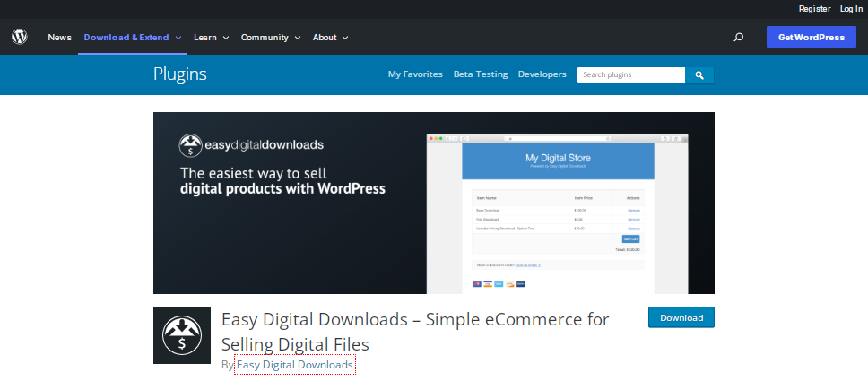Expand the Download & Extend dropdown

(133, 37)
